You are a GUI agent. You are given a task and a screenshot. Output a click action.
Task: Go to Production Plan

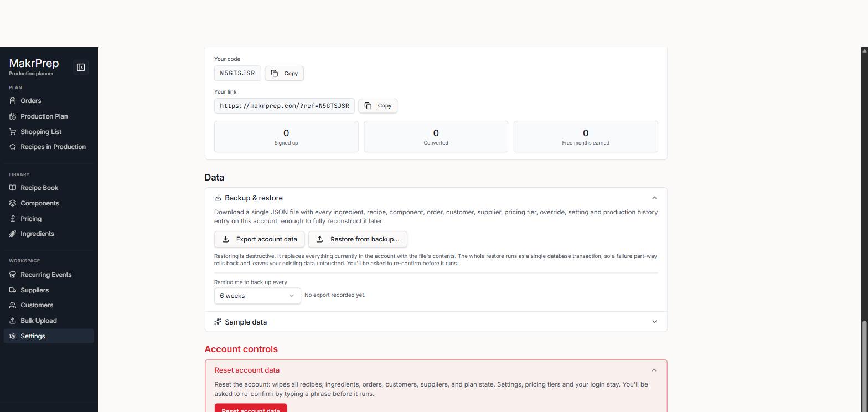click(x=49, y=116)
